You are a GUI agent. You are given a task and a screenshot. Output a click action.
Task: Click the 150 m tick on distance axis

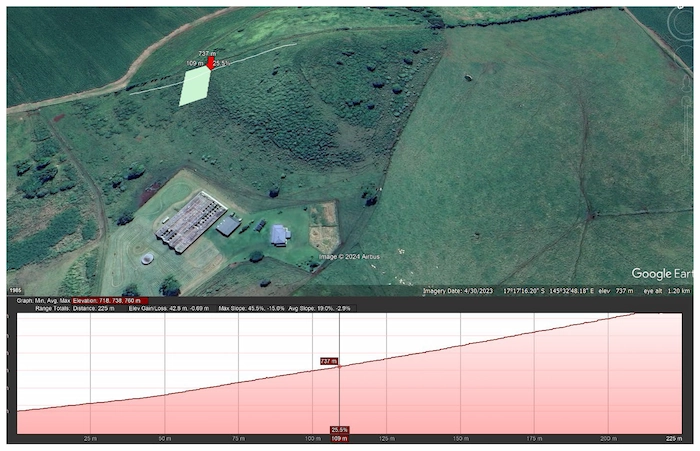pyautogui.click(x=460, y=438)
